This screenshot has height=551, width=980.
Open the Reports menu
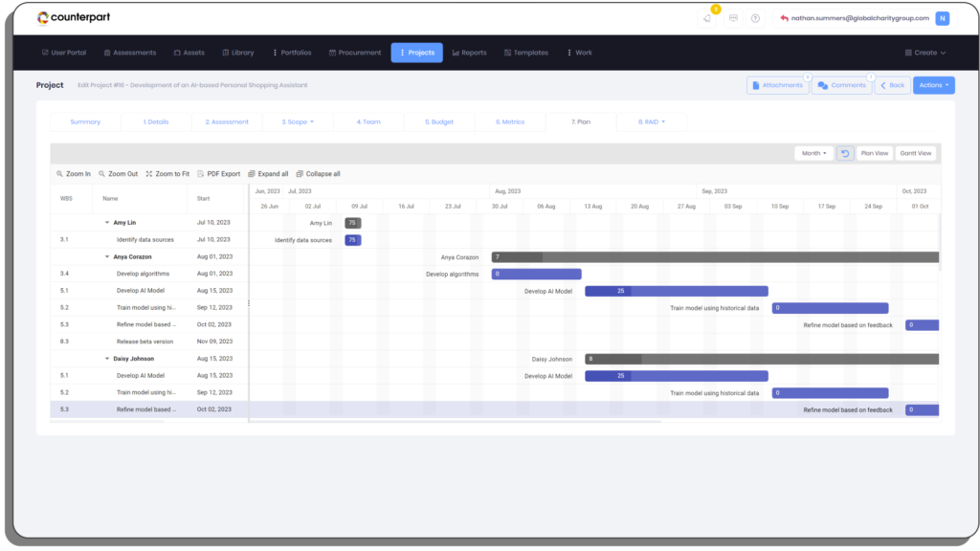point(469,53)
